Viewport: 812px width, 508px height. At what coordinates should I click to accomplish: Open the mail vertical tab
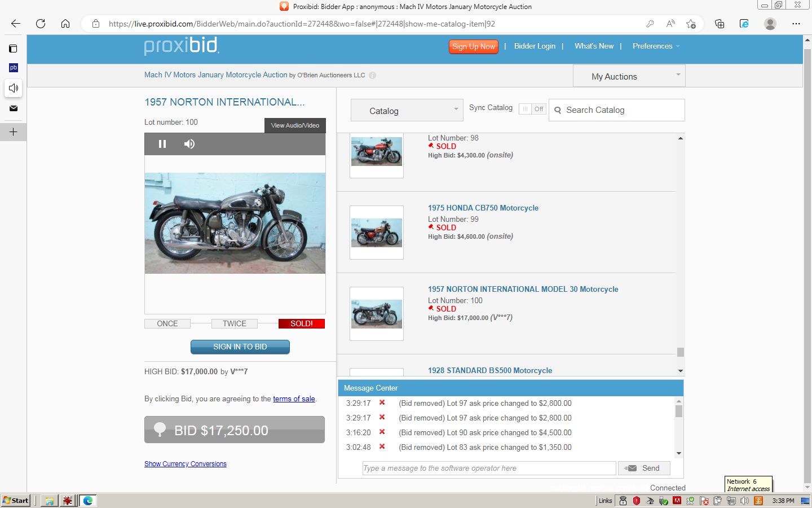(x=14, y=108)
